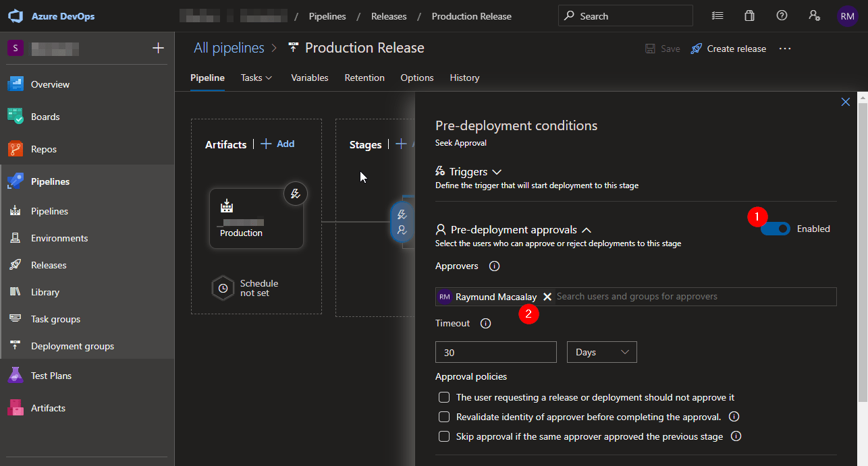Viewport: 868px width, 466px height.
Task: Open the History tab
Action: click(x=464, y=78)
